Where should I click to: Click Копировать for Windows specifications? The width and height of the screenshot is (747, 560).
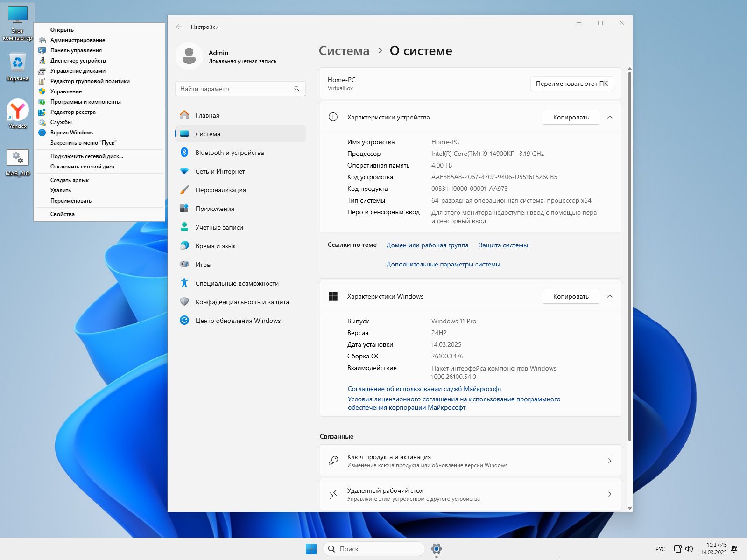pos(571,296)
